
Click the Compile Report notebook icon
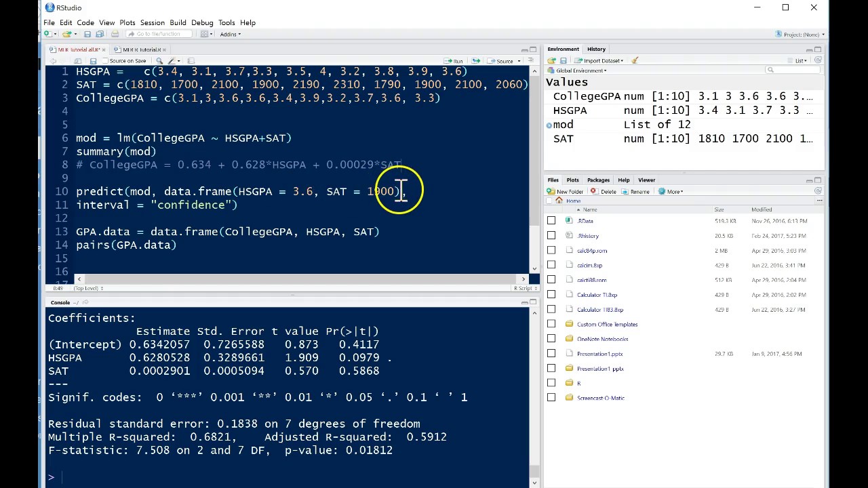(x=191, y=61)
